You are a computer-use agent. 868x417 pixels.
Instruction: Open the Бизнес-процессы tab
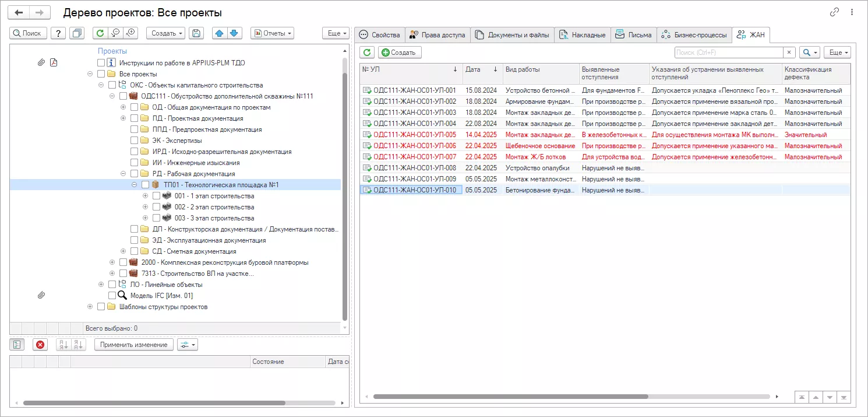click(694, 35)
